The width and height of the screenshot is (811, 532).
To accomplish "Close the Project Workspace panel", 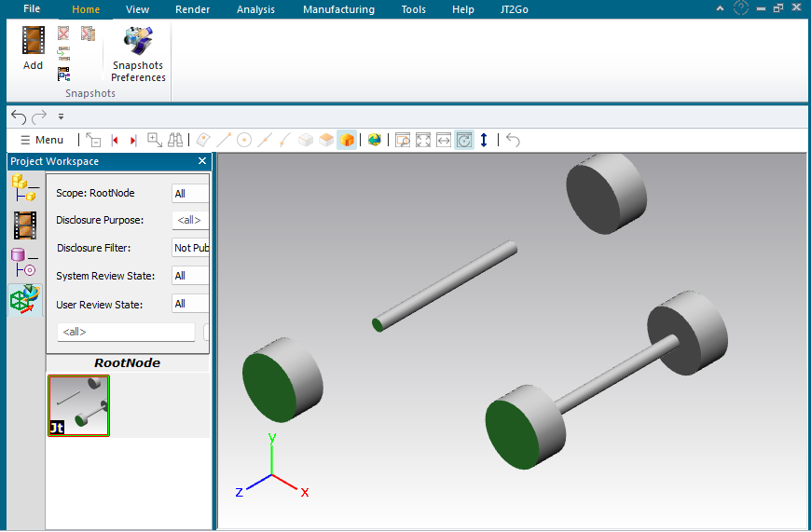I will pos(202,161).
